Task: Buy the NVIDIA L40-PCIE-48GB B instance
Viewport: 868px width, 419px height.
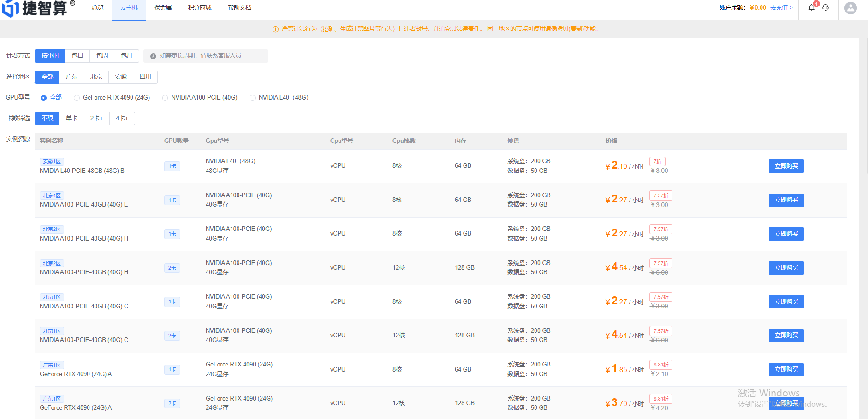Action: (786, 166)
